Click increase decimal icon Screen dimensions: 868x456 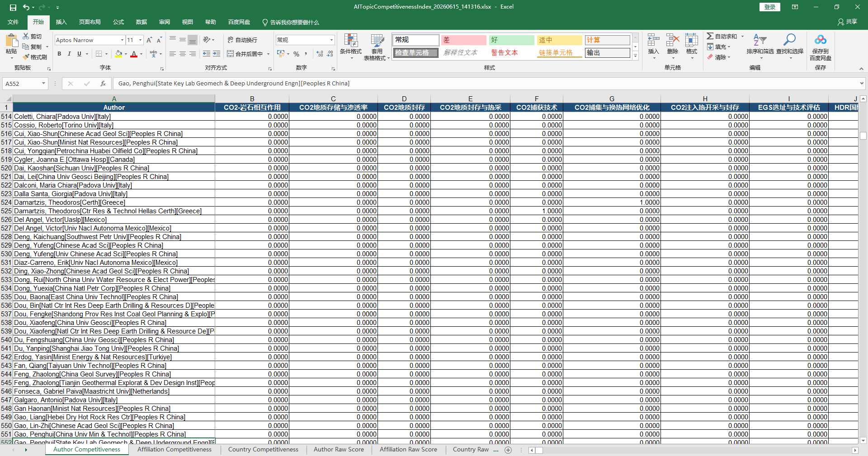[x=320, y=54]
